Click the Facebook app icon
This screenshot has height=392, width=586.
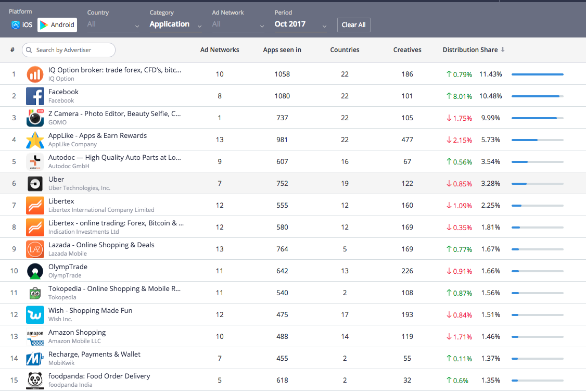coord(35,96)
